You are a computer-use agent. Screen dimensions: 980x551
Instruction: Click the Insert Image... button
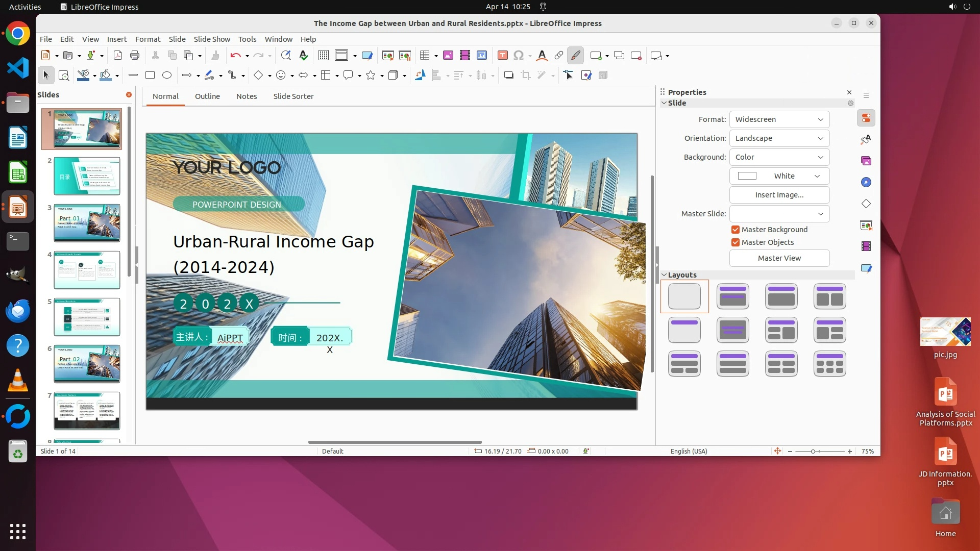pyautogui.click(x=779, y=195)
